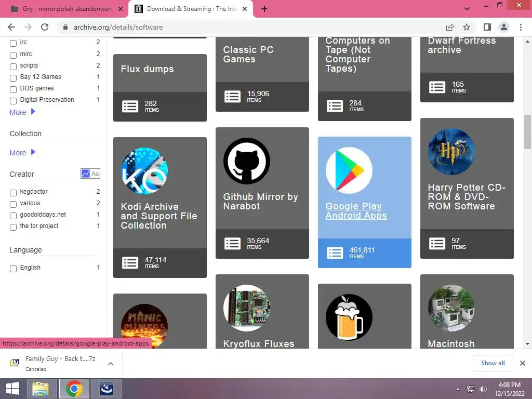The width and height of the screenshot is (532, 399).
Task: Open the Chrome profile avatar
Action: coord(504,27)
